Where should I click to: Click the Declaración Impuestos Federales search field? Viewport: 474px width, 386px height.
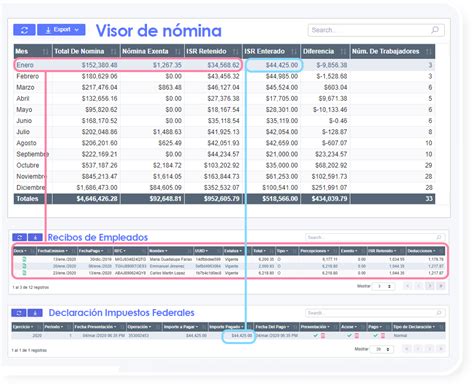tap(375, 313)
